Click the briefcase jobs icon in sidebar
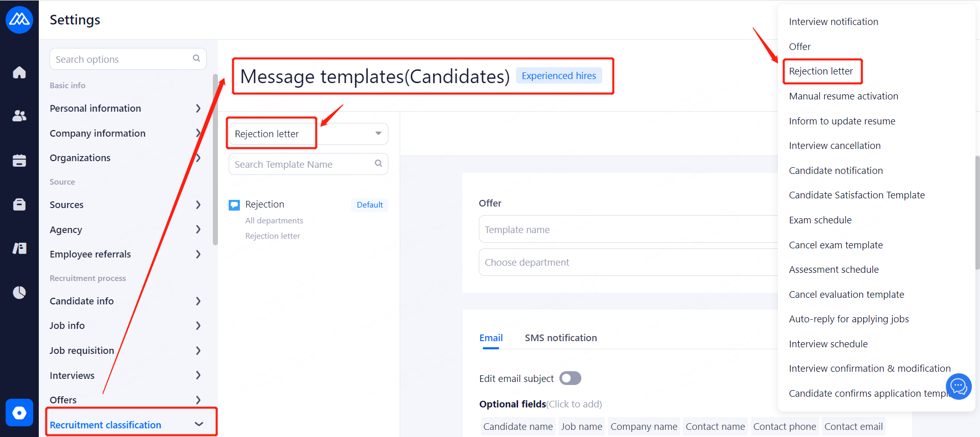Viewport: 980px width, 437px height. pos(19,204)
